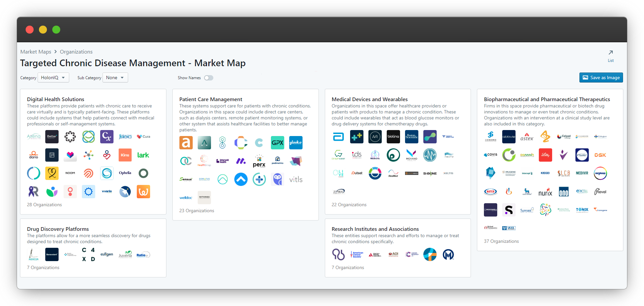Click the "37 Organizations" count text
Image resolution: width=644 pixels, height=306 pixels.
[501, 241]
